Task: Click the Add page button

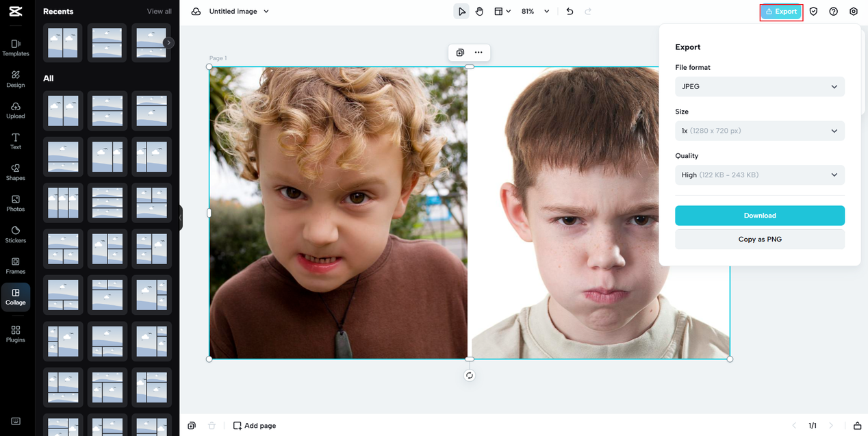Action: [255, 426]
